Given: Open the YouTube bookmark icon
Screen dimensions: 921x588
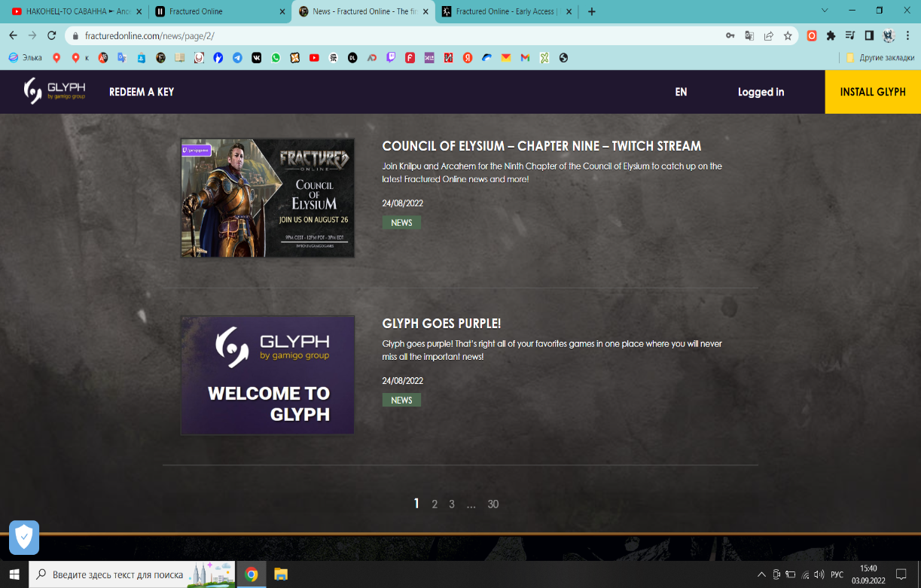Looking at the screenshot, I should point(314,57).
